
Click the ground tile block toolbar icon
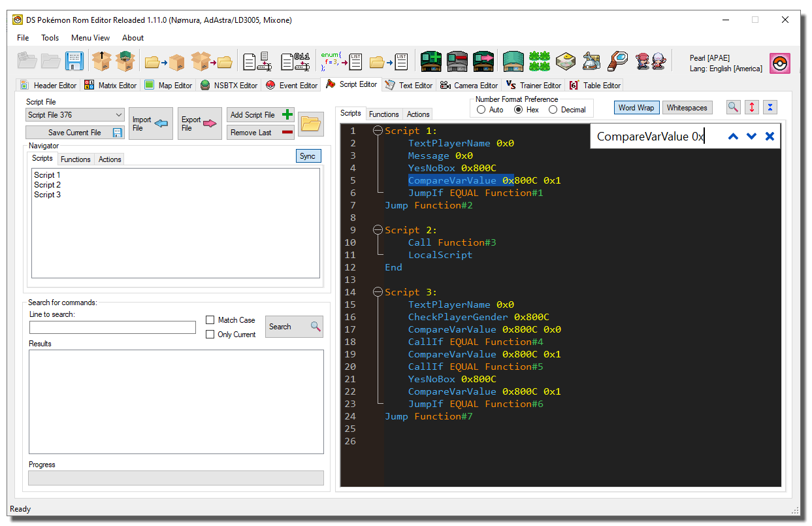565,61
